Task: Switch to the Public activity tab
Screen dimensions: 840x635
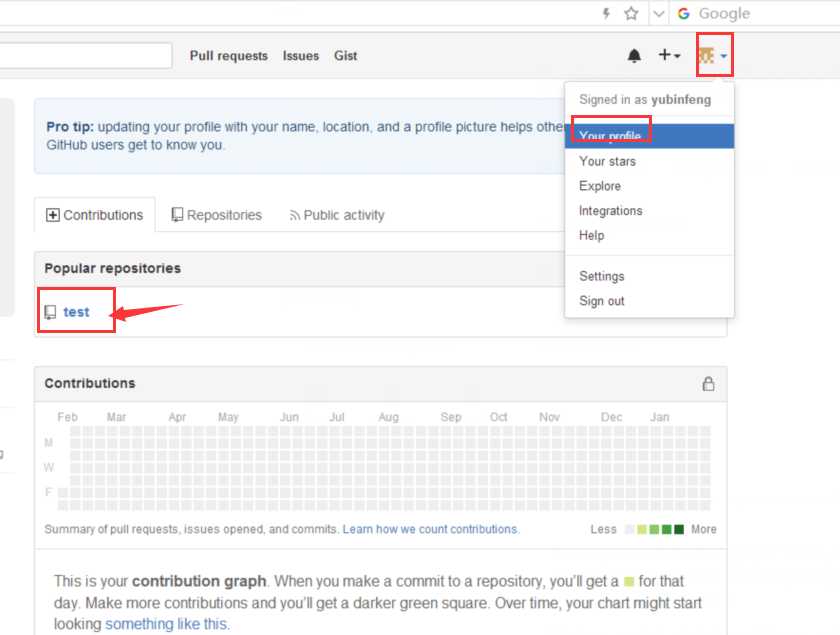Action: point(337,215)
